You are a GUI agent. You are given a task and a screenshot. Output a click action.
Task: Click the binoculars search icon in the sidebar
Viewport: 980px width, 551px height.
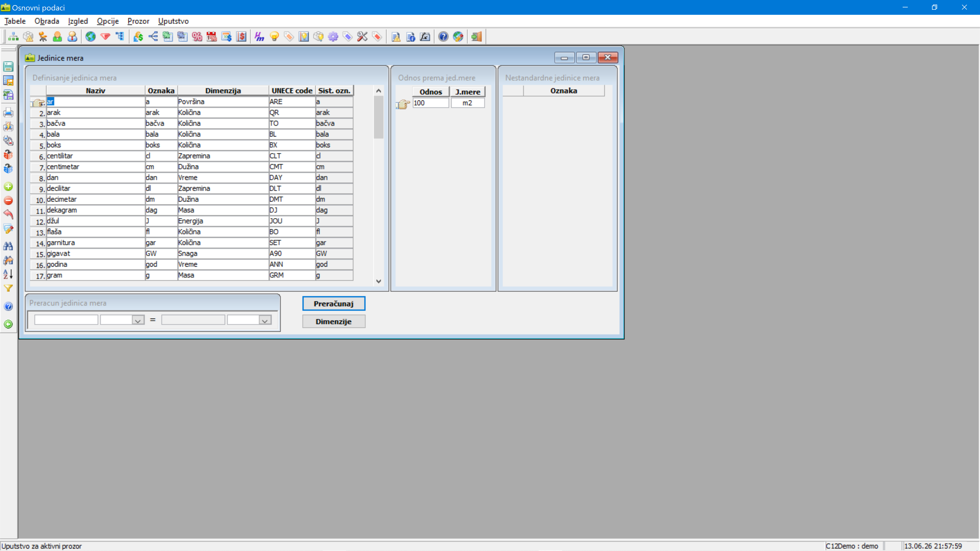pos(8,246)
